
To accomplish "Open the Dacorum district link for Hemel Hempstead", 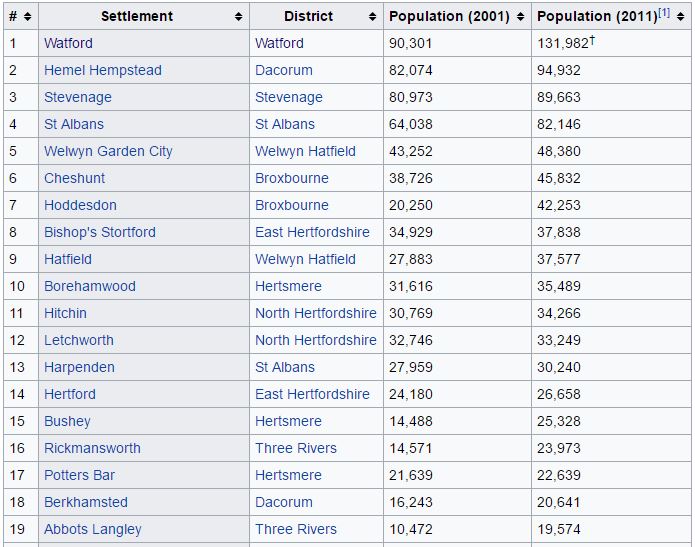I will (283, 70).
